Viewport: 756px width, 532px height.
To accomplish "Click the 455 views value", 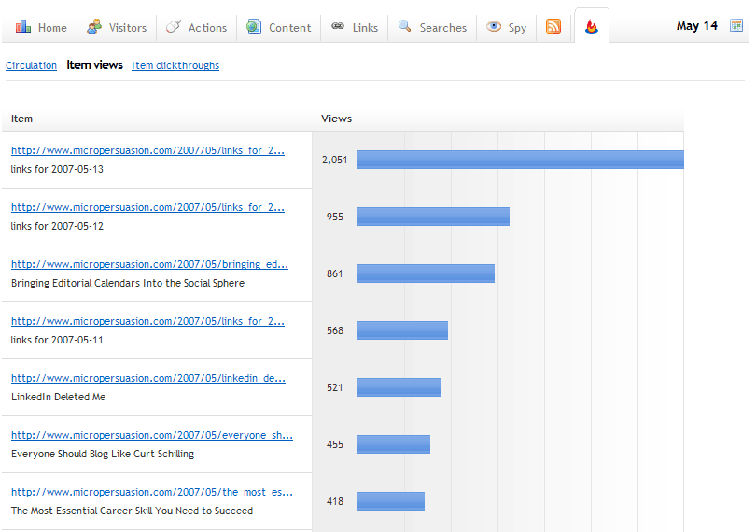I will (335, 444).
